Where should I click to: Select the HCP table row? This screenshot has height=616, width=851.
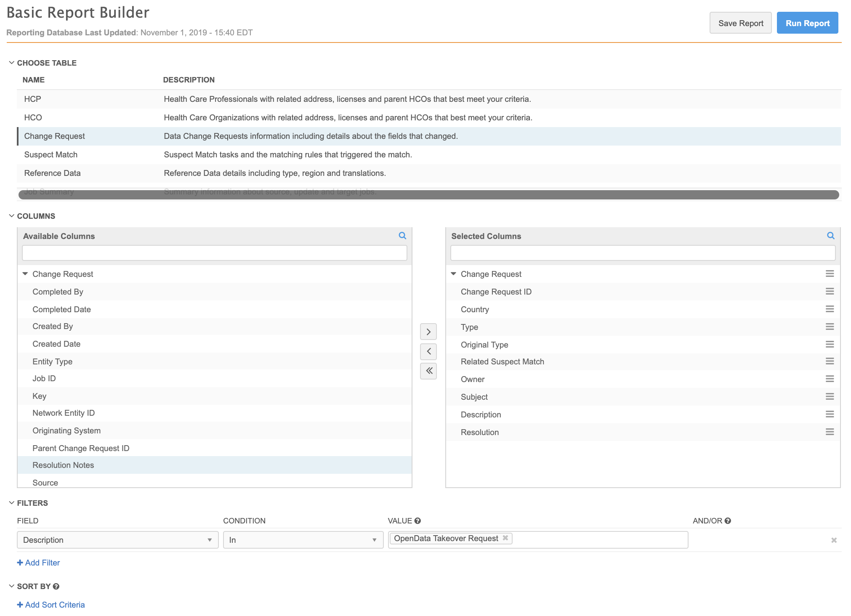tap(32, 99)
